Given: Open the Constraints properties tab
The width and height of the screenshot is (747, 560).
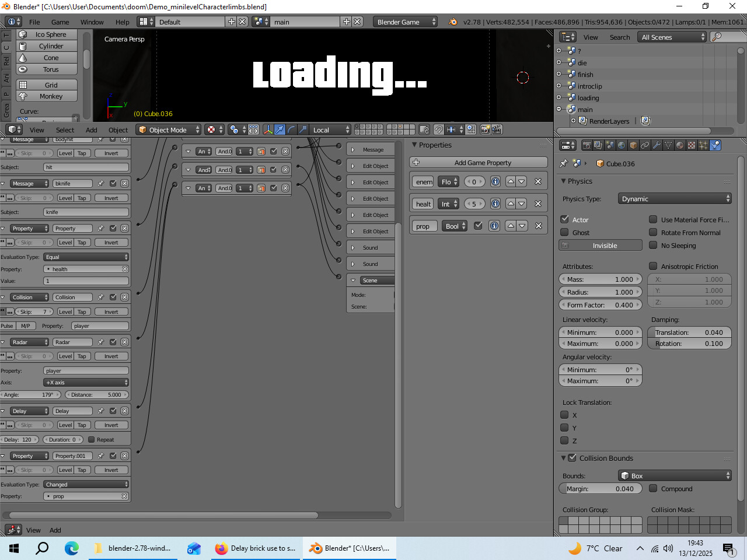Looking at the screenshot, I should pos(645,145).
